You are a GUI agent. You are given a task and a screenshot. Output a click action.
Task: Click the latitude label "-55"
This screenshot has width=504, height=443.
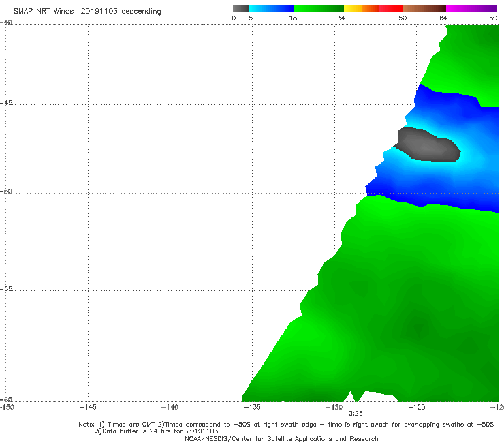tap(6, 288)
